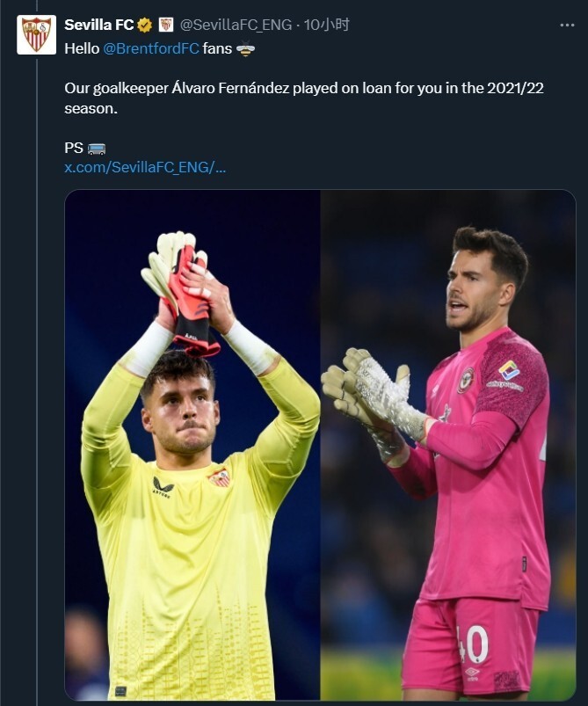This screenshot has height=706, width=588.
Task: Click the word 'Hello' in the tweet
Action: pos(82,49)
